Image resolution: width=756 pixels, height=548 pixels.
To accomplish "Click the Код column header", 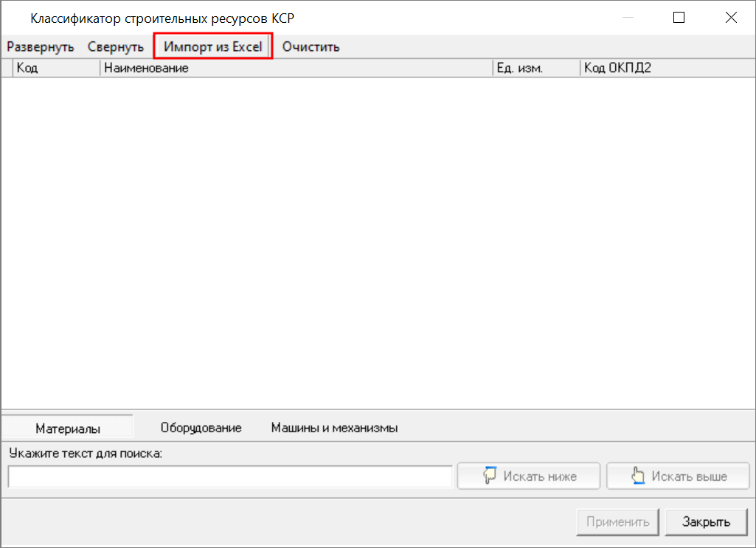I will tap(56, 69).
